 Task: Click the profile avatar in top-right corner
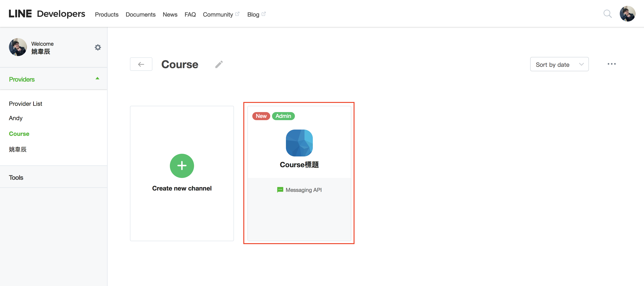click(627, 14)
